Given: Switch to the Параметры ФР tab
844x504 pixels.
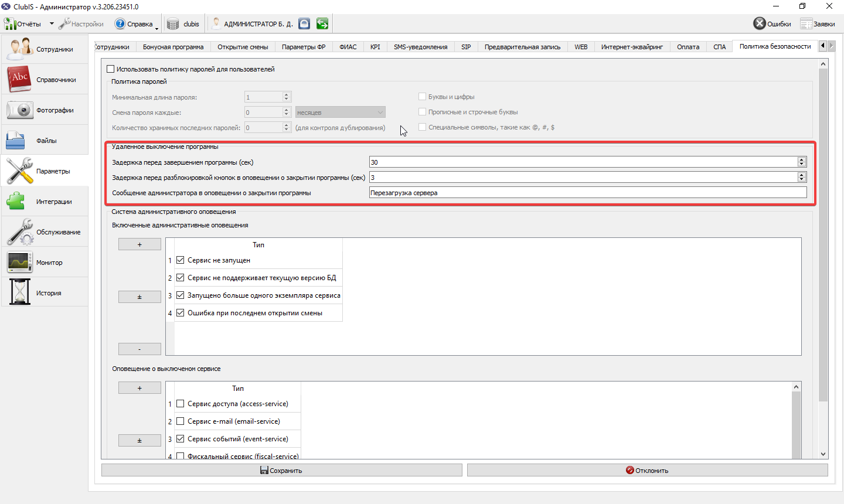Looking at the screenshot, I should click(x=304, y=47).
